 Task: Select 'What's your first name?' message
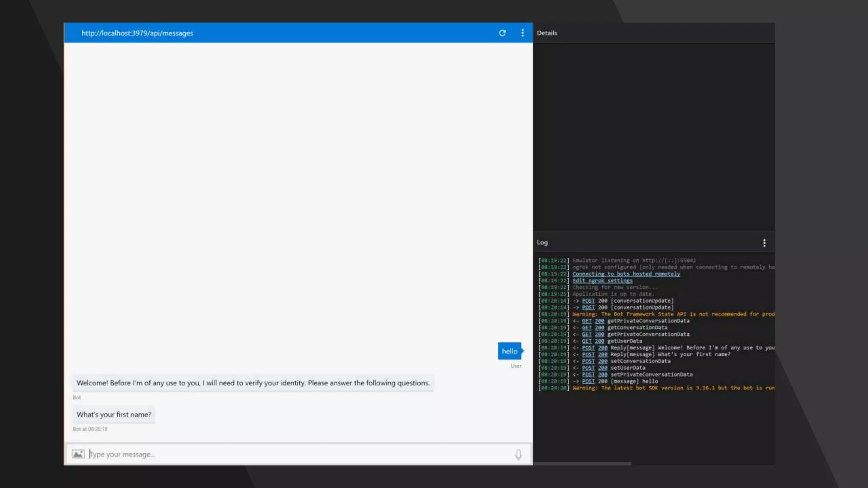click(114, 415)
